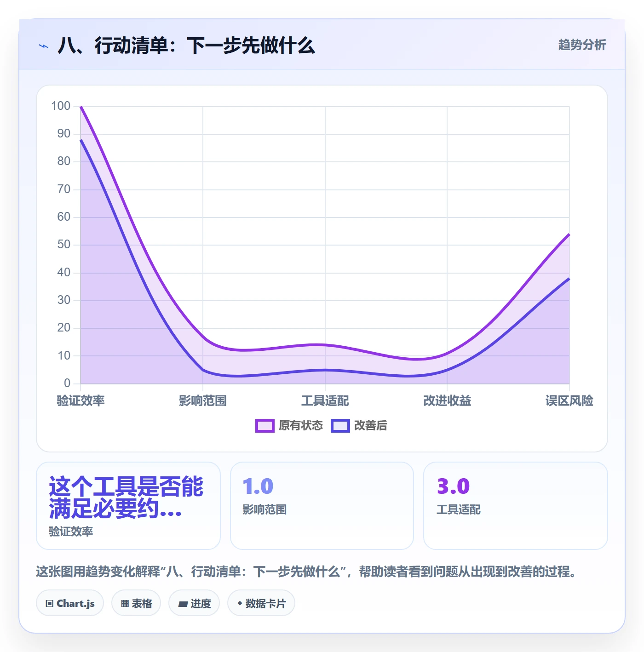Click the 原有状态 legend label
Screen dimensions: 644x652
click(x=301, y=426)
